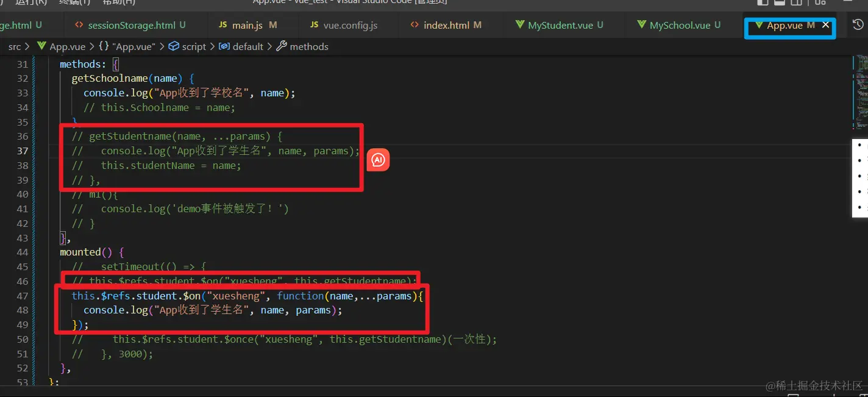Select the active App.vue tab
This screenshot has width=868, height=397.
click(x=784, y=25)
